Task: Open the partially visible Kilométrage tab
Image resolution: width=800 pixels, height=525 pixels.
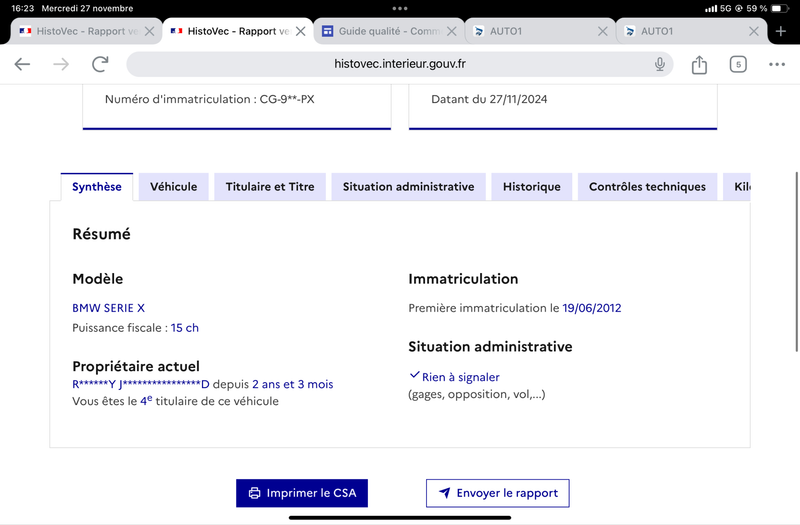Action: click(737, 187)
